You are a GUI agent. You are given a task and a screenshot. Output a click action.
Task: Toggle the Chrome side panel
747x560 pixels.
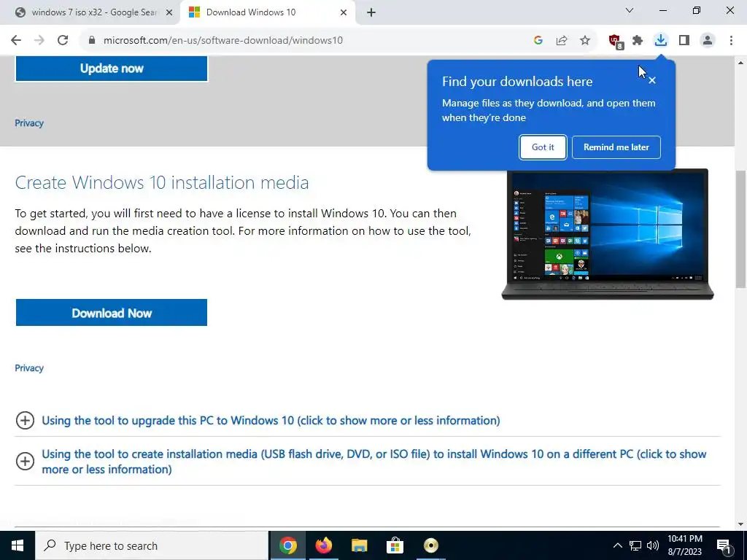coord(684,41)
